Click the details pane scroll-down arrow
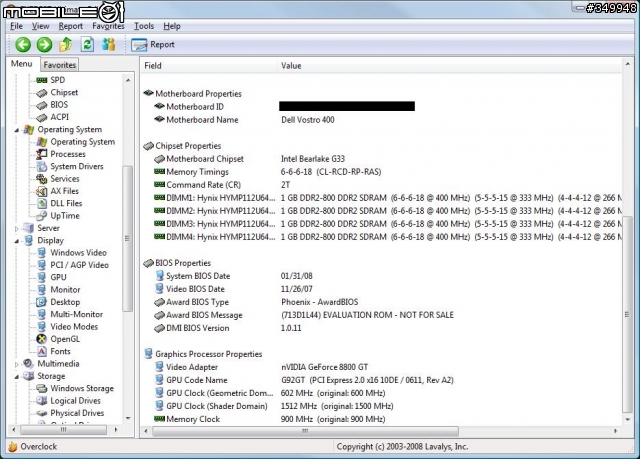The image size is (640, 459). 628,419
